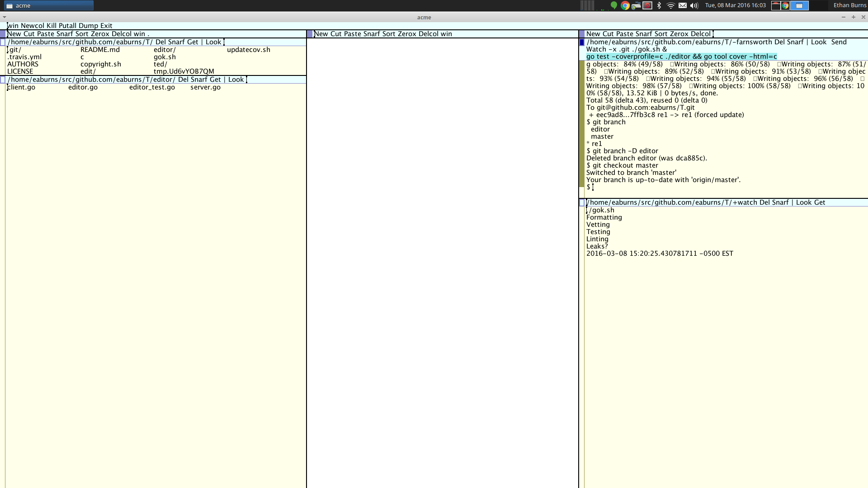This screenshot has height=488, width=868.
Task: Click Putall in the top tag
Action: coord(67,26)
